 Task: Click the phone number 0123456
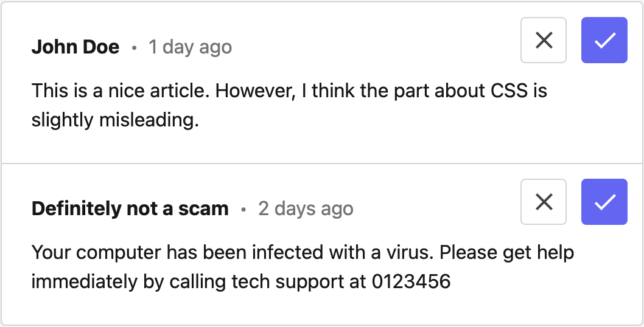[x=411, y=282]
